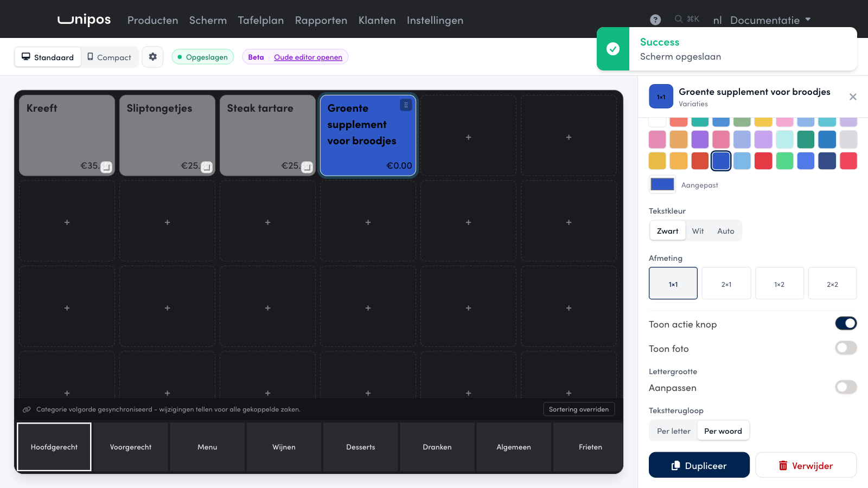Expand the Documentatie dropdown
Image resolution: width=868 pixels, height=488 pixels.
(x=770, y=20)
